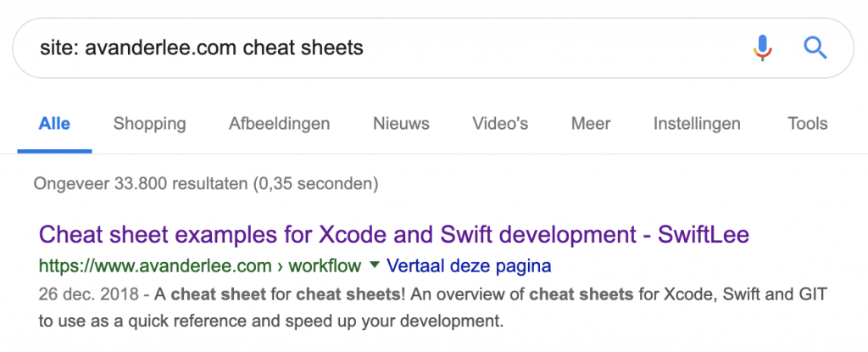Click the Ongeveer 33.800 resultaten text

[x=148, y=183]
